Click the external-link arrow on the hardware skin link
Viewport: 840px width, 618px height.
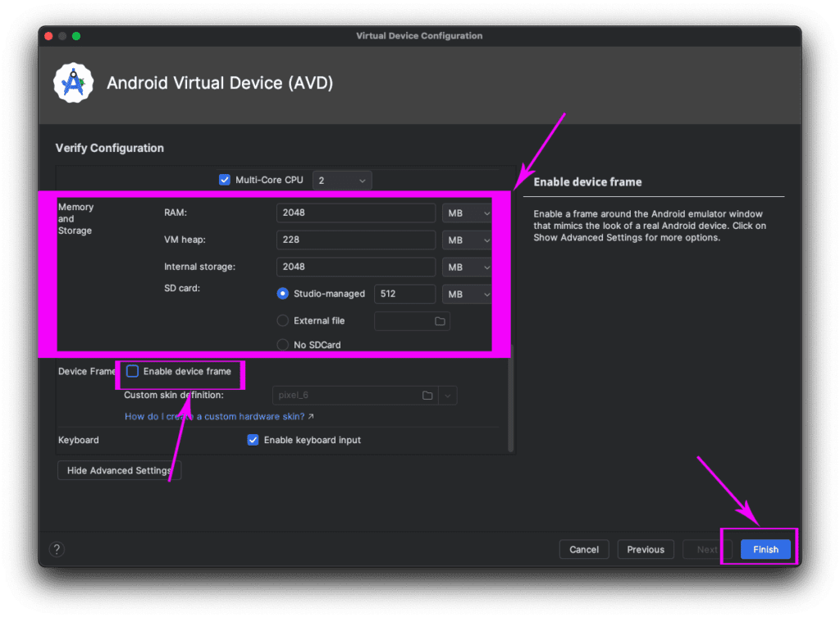click(x=308, y=416)
